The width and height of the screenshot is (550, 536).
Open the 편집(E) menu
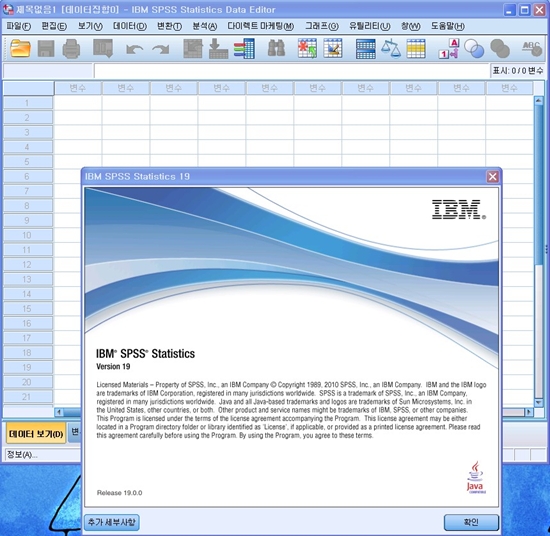pyautogui.click(x=54, y=26)
